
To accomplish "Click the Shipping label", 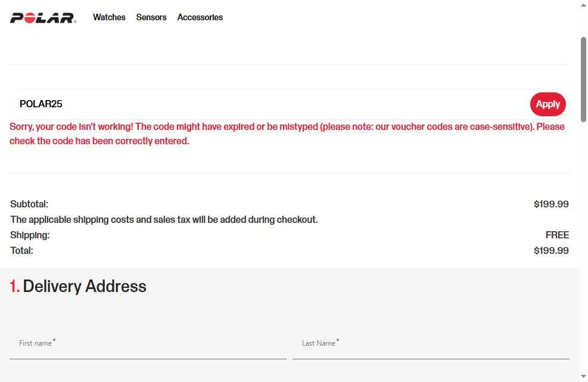I will pyautogui.click(x=30, y=235).
